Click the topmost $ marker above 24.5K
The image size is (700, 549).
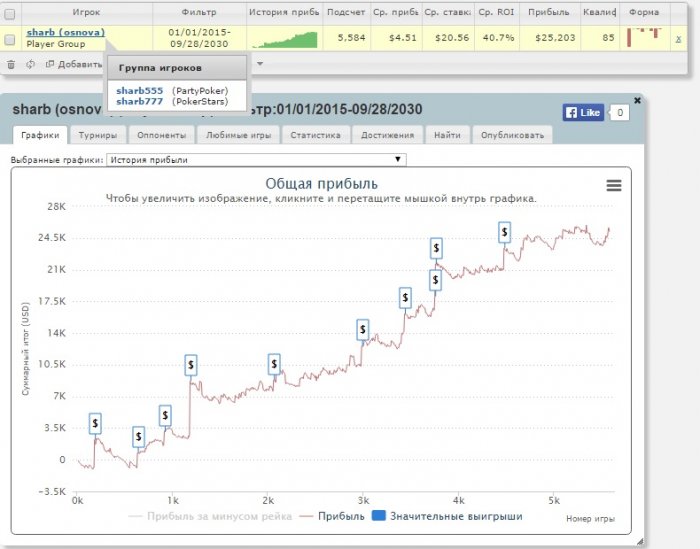point(504,232)
